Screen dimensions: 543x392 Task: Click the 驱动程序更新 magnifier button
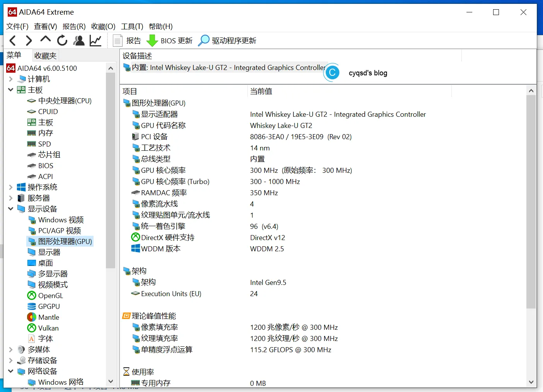point(227,41)
